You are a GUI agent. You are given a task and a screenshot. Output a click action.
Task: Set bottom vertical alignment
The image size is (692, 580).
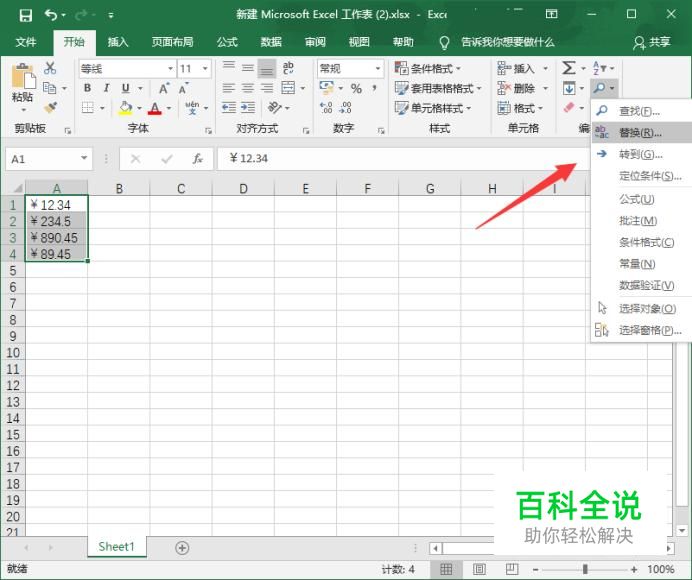267,68
